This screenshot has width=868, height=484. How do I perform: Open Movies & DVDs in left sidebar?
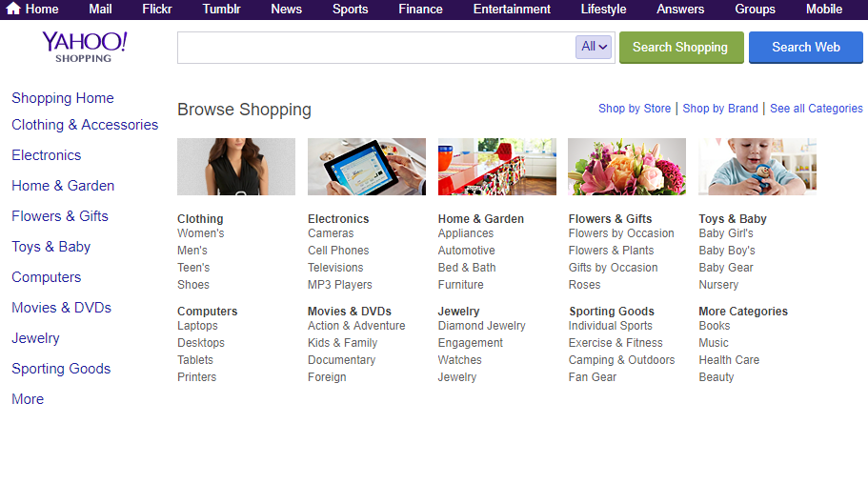click(61, 308)
